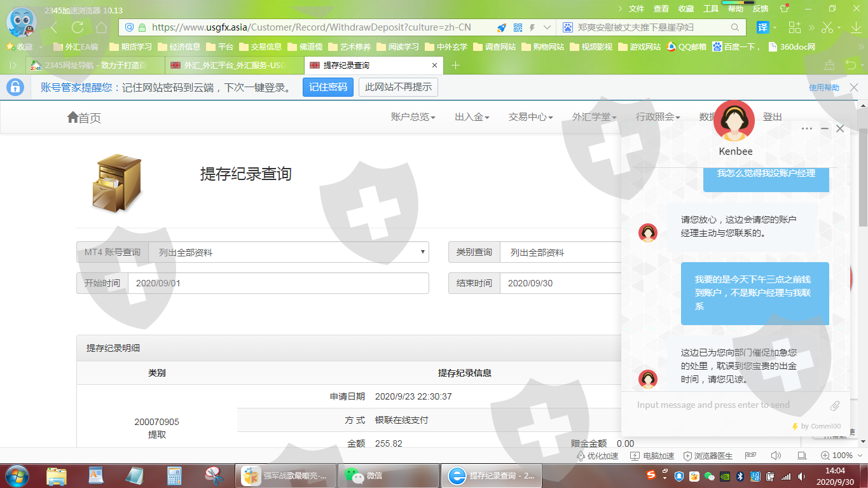Click the browser mute speaker icon

776,456
